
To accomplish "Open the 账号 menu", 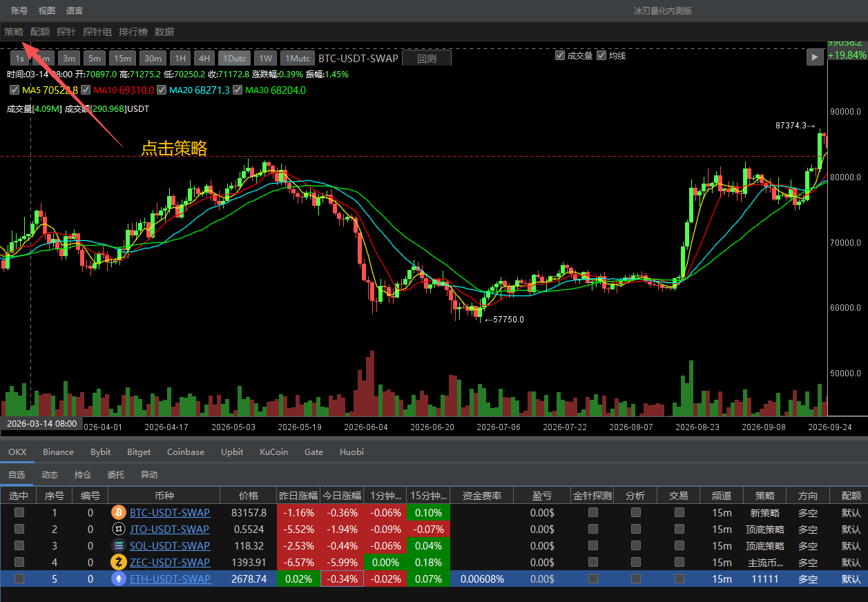I will click(19, 10).
